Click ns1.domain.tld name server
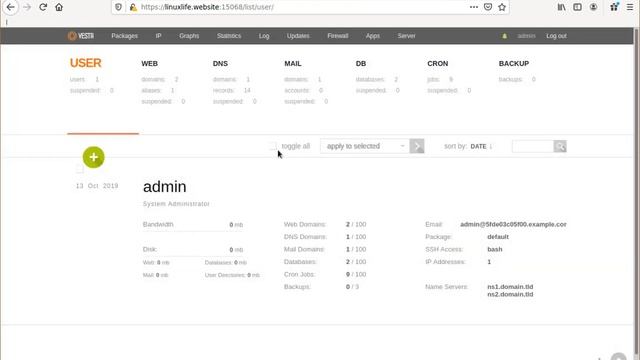Image resolution: width=640 pixels, height=360 pixels. tap(510, 287)
